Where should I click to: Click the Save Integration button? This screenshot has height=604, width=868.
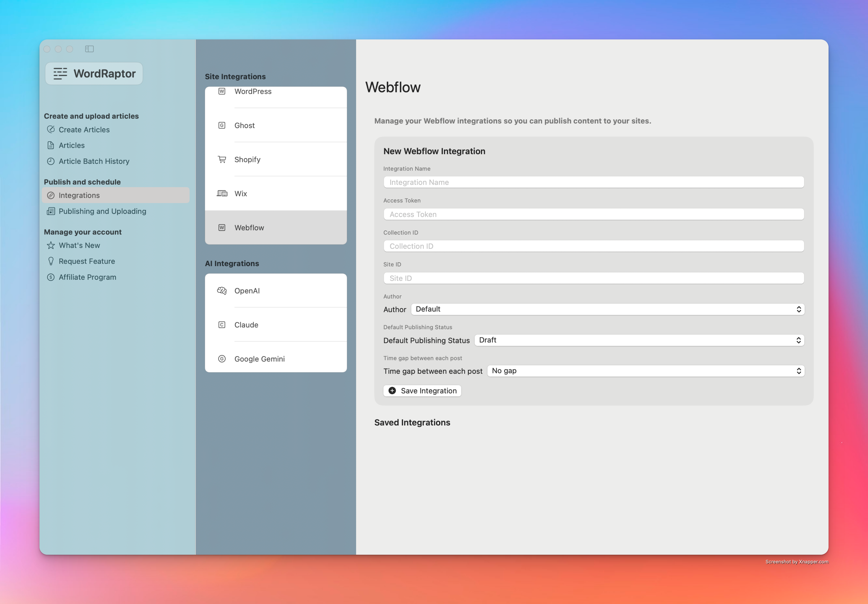pos(422,391)
